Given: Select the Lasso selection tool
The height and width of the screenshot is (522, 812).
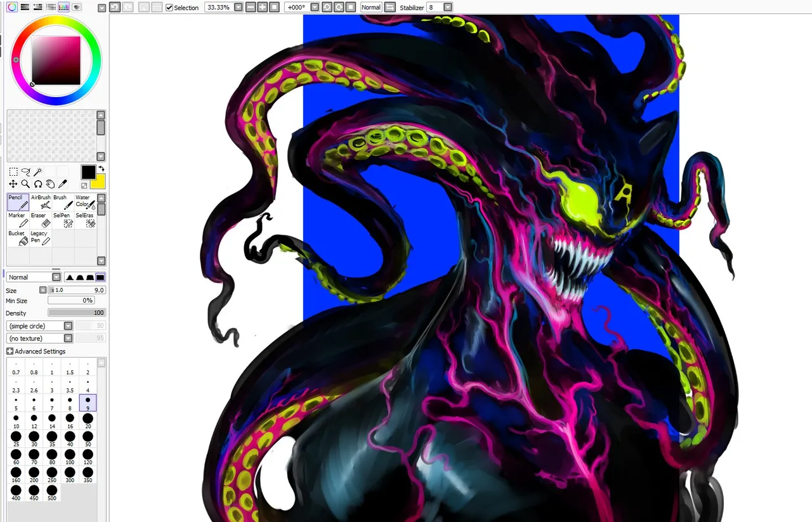Looking at the screenshot, I should (x=25, y=172).
